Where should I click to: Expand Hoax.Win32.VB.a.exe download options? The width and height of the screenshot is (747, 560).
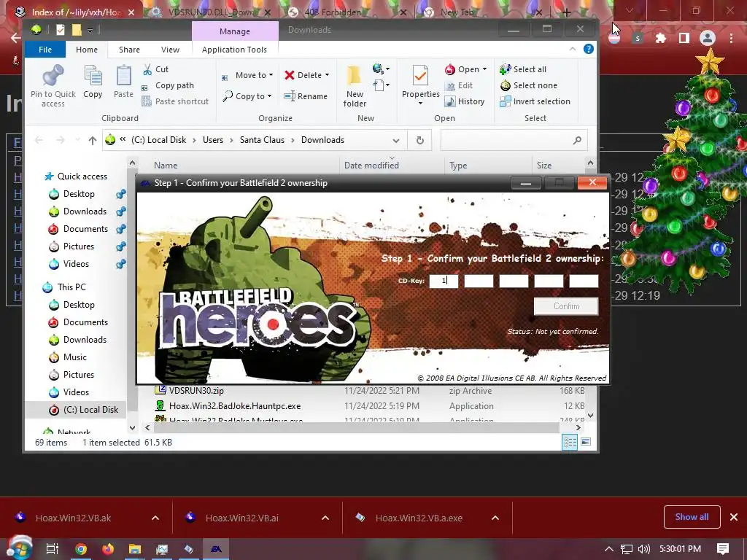(495, 518)
